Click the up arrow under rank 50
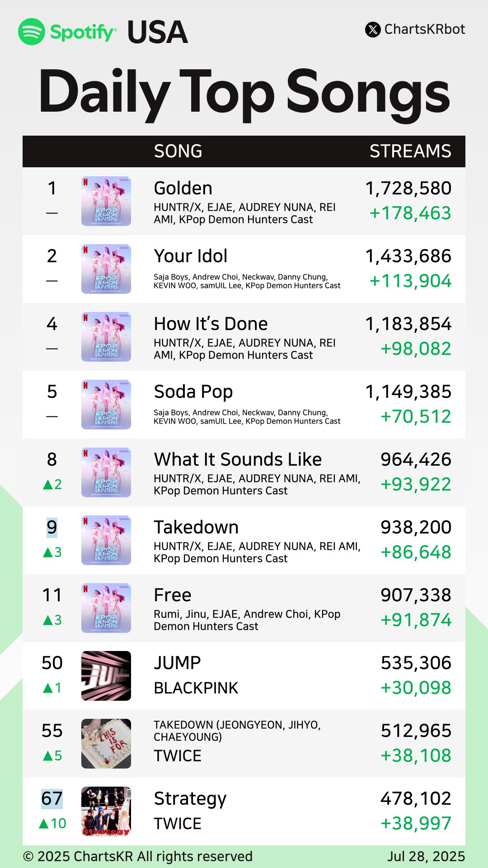The image size is (488, 868). (x=47, y=688)
